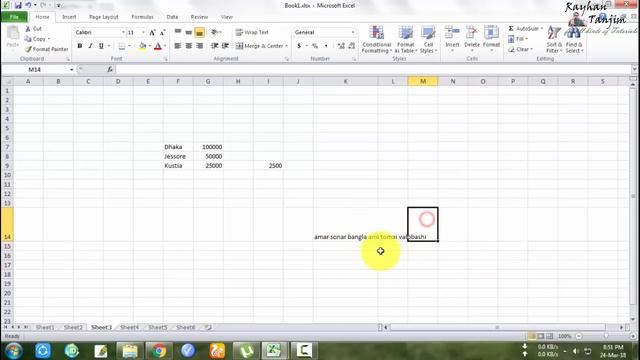Image resolution: width=640 pixels, height=360 pixels.
Task: Activate Format Painter
Action: [46, 49]
